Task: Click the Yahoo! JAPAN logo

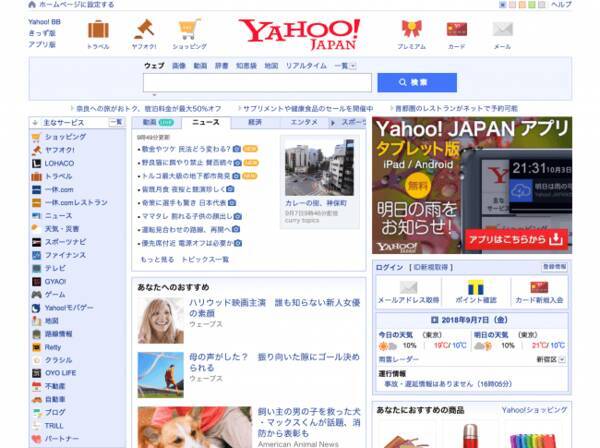Action: 299,34
